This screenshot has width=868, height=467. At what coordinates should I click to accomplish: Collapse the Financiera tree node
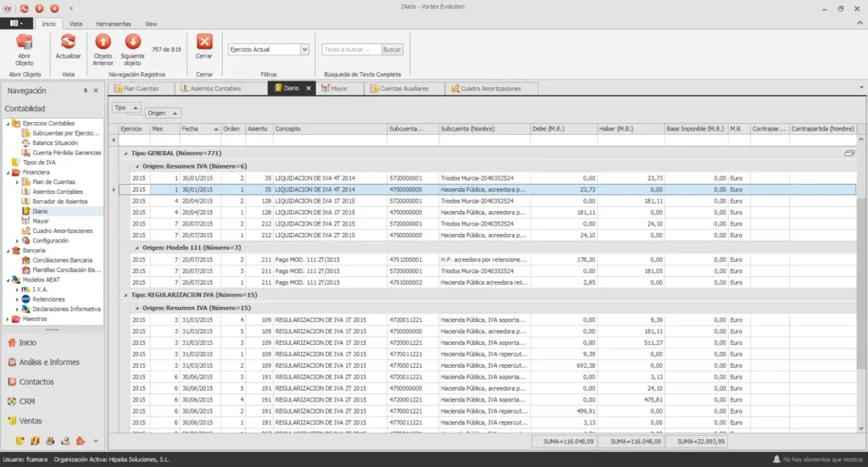(8, 173)
